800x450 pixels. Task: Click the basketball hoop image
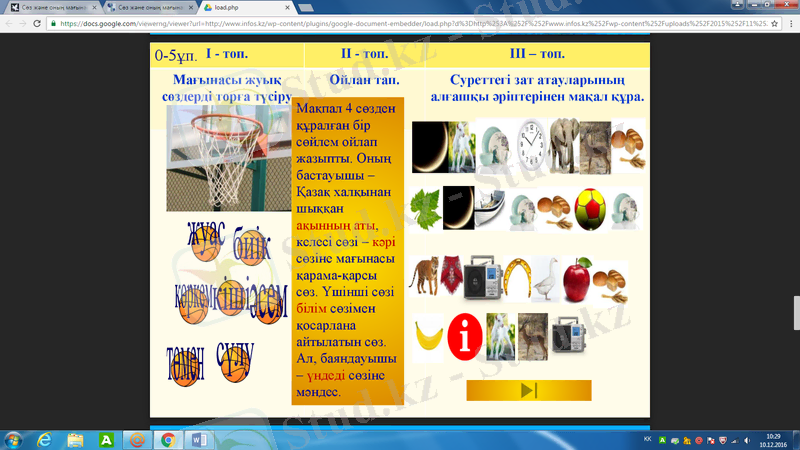[228, 158]
